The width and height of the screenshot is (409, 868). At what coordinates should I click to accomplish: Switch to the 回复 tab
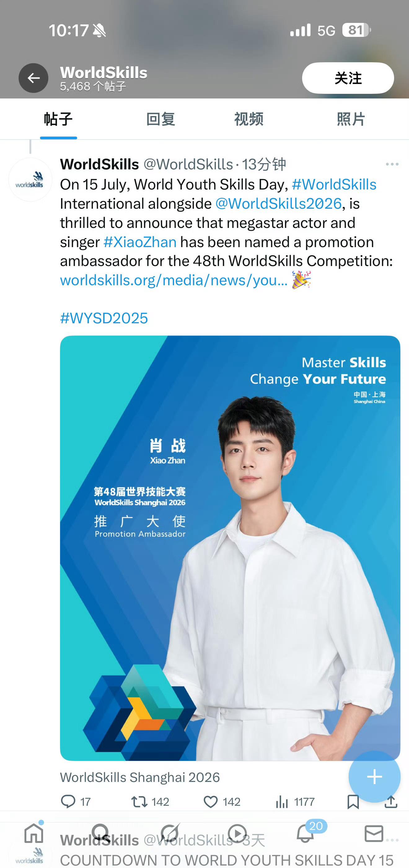point(161,119)
